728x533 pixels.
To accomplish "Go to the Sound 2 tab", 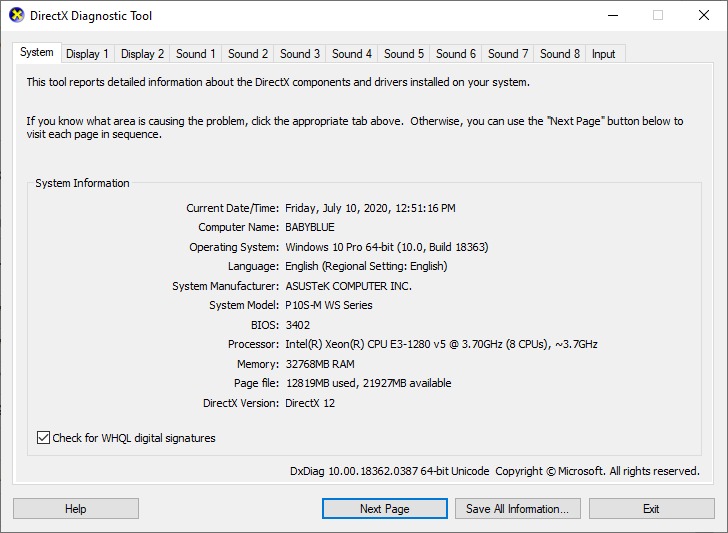I will (248, 54).
